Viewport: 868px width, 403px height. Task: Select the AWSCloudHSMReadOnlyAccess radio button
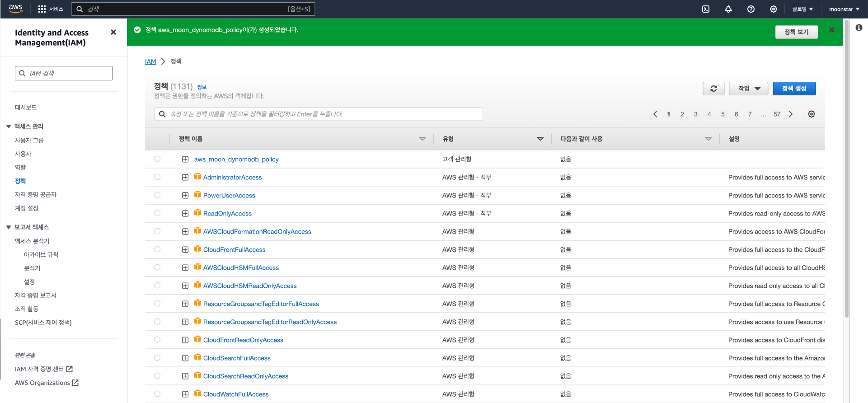(157, 286)
